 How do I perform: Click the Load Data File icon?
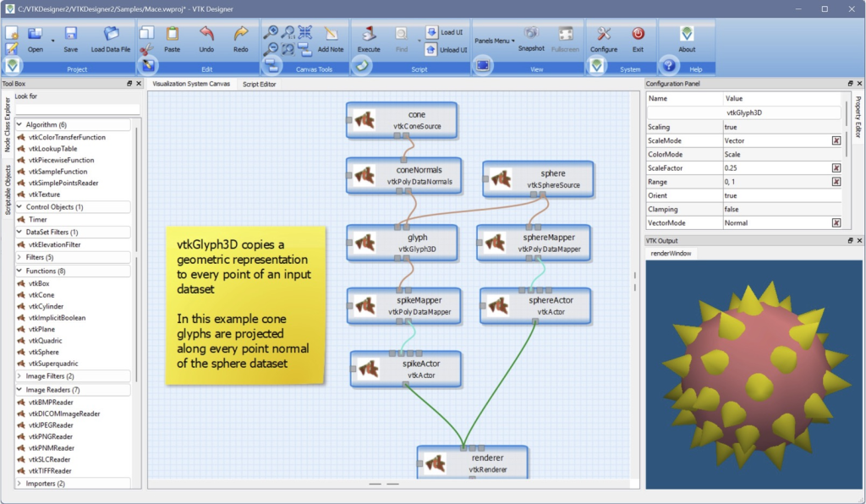(111, 35)
